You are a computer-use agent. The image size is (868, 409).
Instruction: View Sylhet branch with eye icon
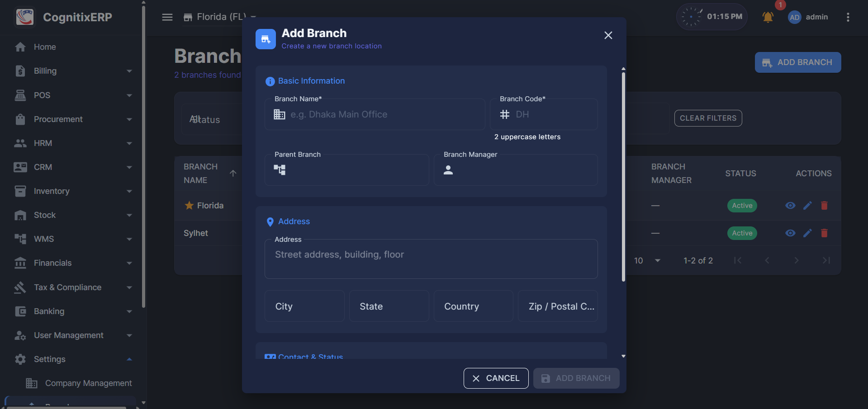point(790,233)
